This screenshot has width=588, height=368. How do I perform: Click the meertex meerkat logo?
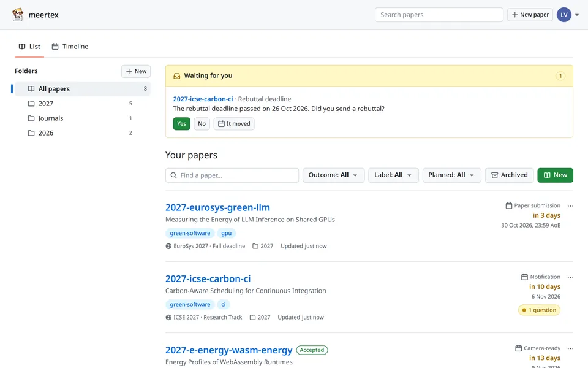(x=17, y=15)
